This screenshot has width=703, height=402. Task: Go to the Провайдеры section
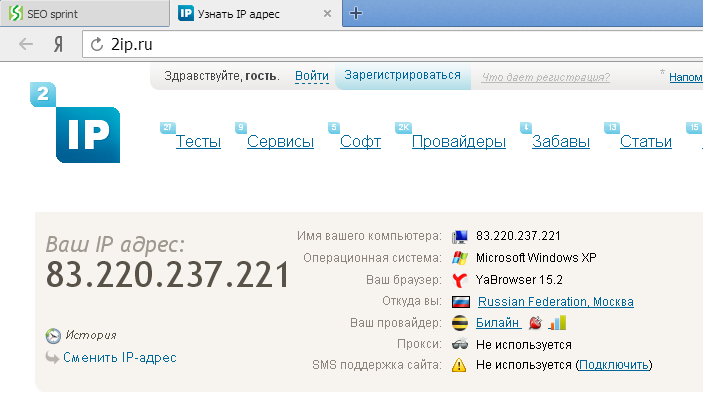point(459,142)
